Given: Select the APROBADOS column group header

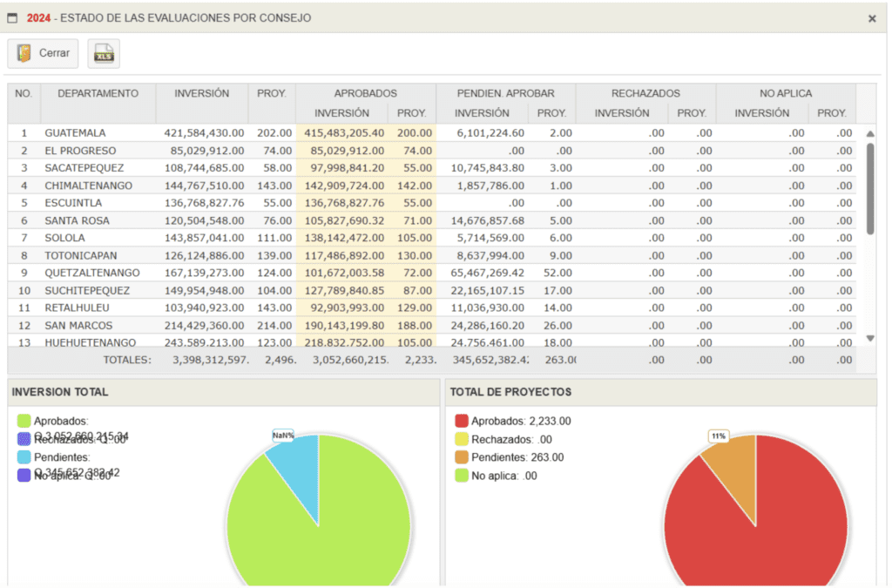Looking at the screenshot, I should (x=365, y=93).
